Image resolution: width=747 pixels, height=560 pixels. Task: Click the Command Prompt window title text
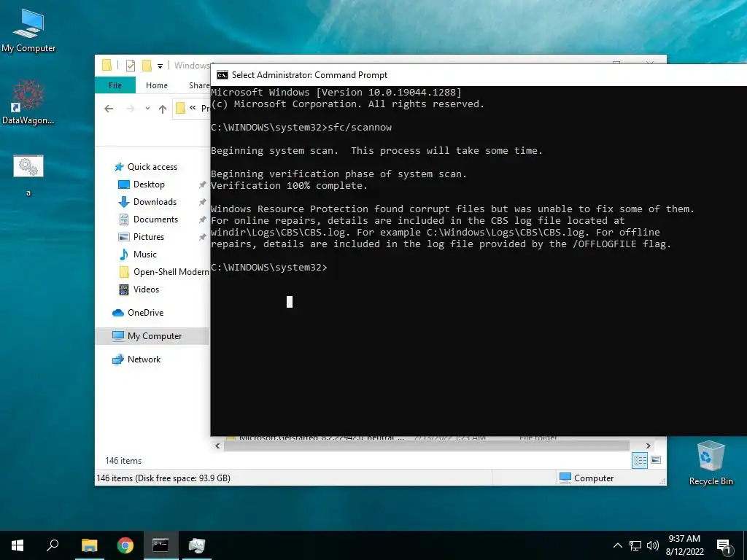point(309,75)
